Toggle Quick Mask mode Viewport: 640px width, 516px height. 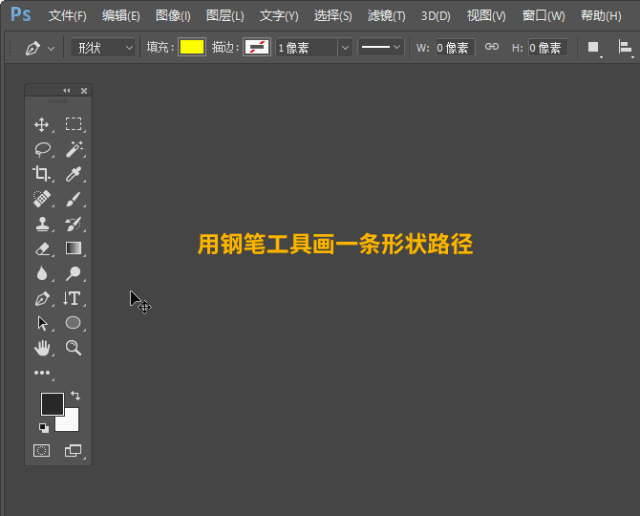41,451
